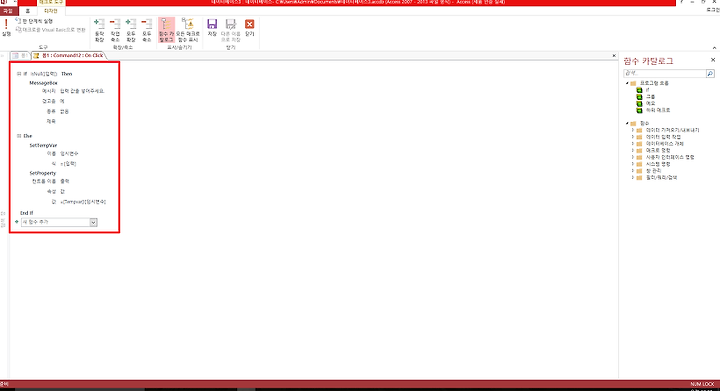Viewport: 720px width, 391px height.
Task: Click the End If line
Action: [x=27, y=213]
